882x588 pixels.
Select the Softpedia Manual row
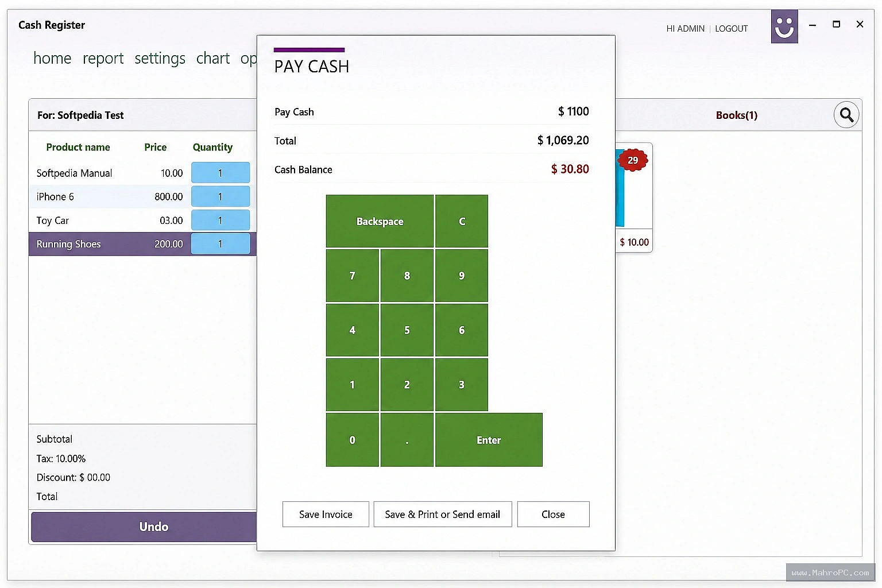coord(142,173)
